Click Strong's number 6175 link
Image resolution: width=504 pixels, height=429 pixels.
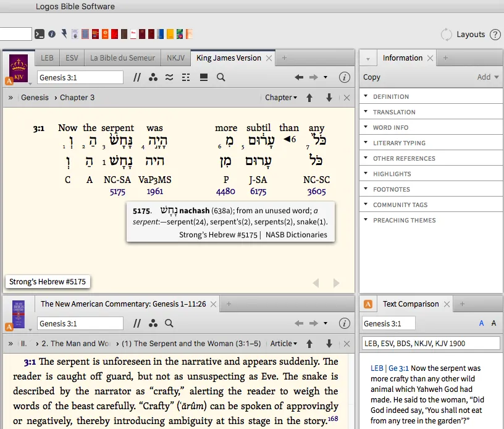[x=258, y=192]
